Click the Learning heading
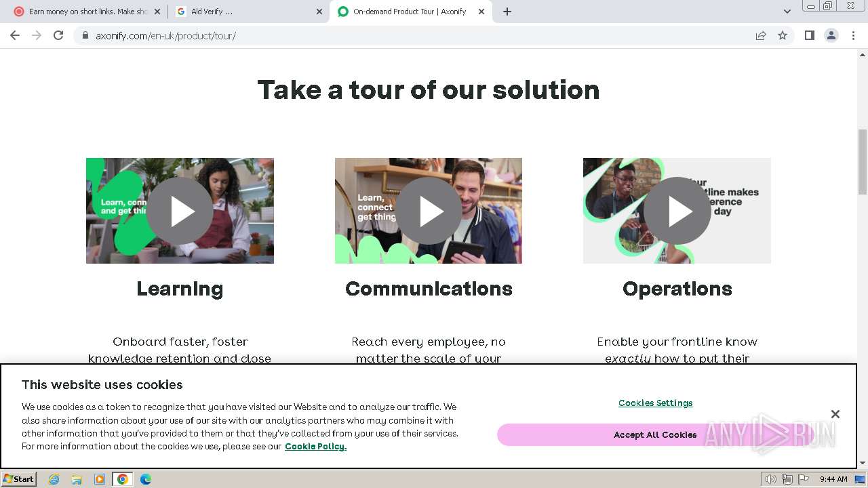868x488 pixels. 180,289
